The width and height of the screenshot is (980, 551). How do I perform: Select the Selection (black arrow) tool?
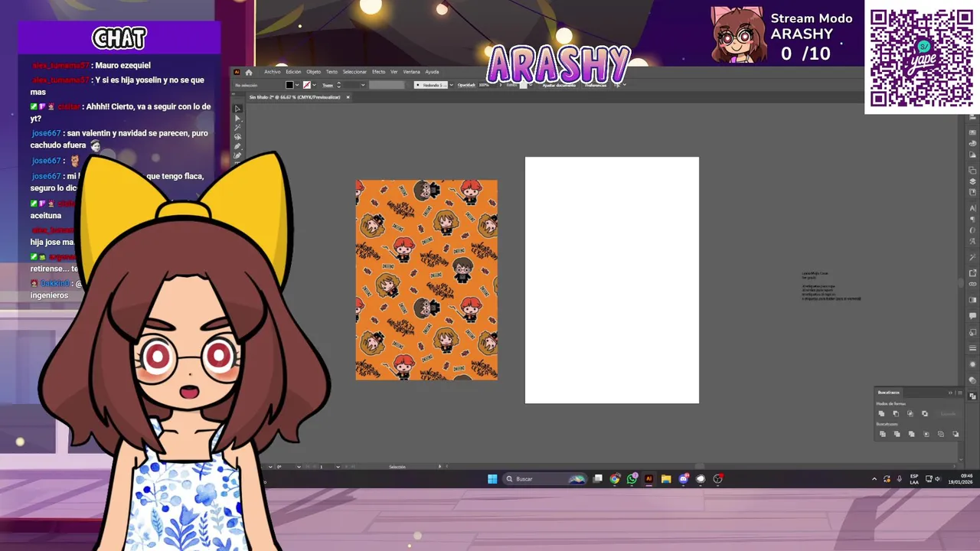(237, 109)
